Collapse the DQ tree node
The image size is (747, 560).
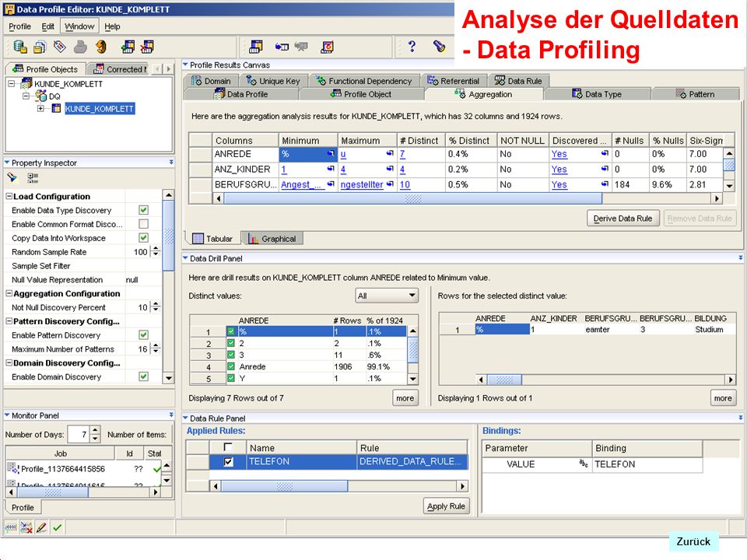pos(26,96)
